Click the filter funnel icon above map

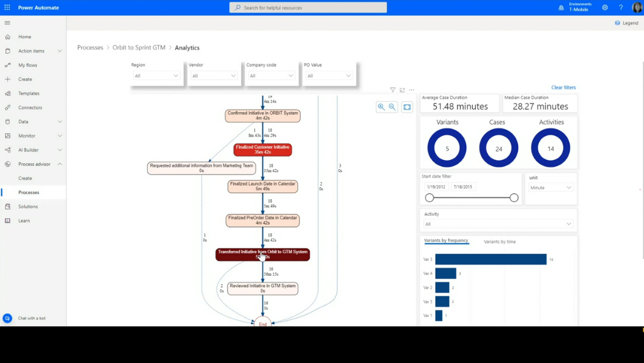tap(393, 90)
